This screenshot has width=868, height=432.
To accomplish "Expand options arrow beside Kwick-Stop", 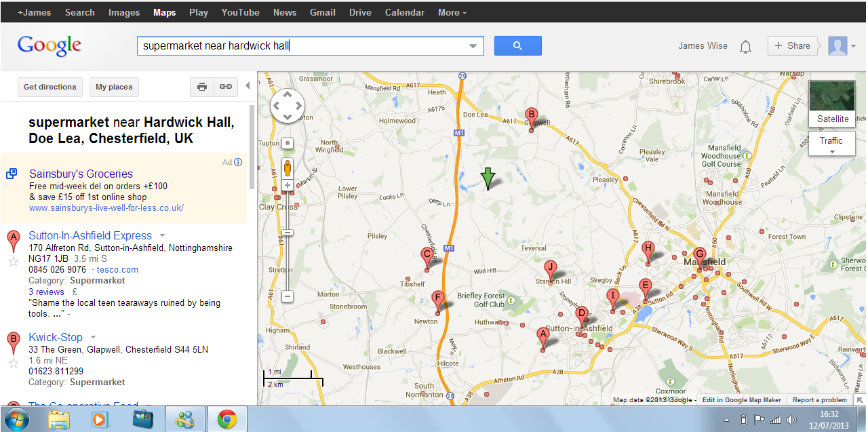I will click(93, 337).
